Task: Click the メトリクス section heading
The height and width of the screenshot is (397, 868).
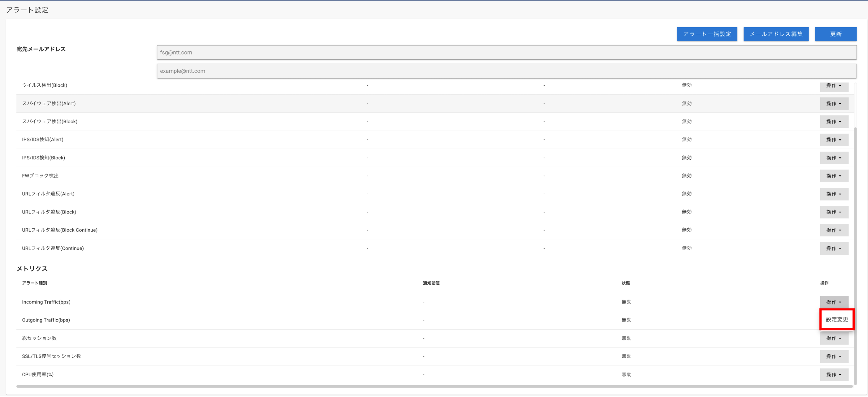Action: pyautogui.click(x=32, y=269)
